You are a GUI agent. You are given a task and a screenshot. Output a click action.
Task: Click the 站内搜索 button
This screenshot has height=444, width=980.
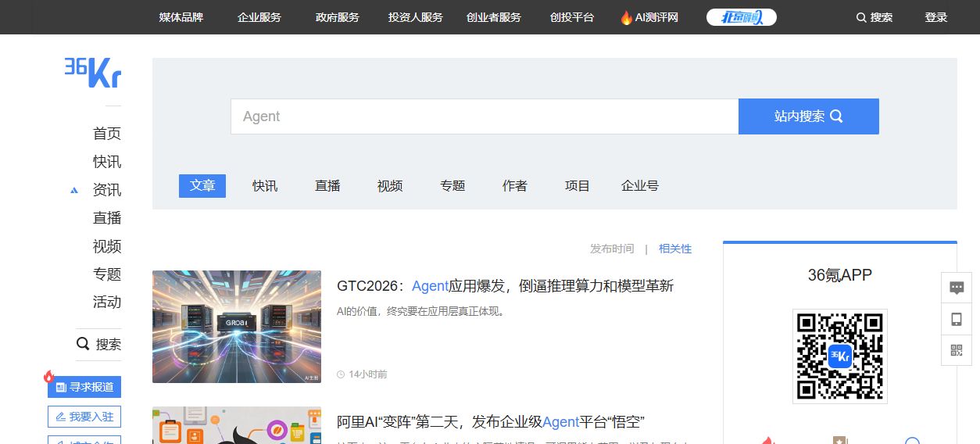pos(809,116)
